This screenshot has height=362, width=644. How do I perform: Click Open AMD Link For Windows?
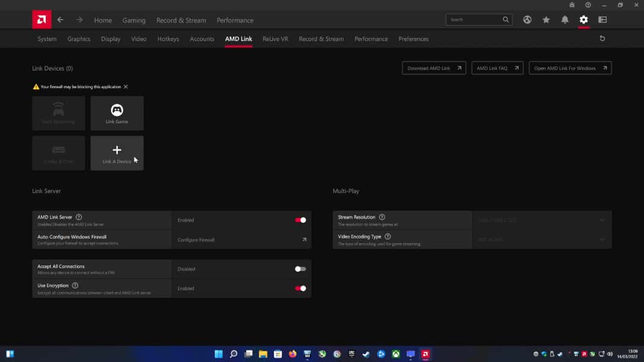point(570,68)
